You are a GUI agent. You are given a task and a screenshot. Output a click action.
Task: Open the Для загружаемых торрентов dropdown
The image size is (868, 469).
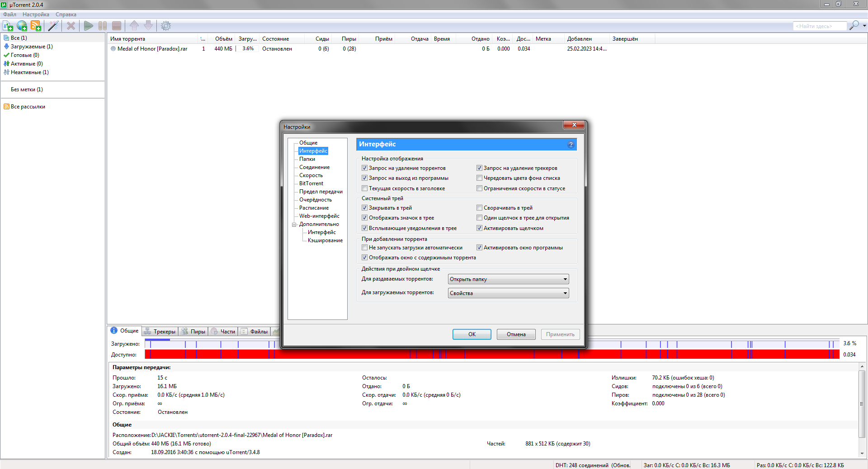(x=508, y=293)
